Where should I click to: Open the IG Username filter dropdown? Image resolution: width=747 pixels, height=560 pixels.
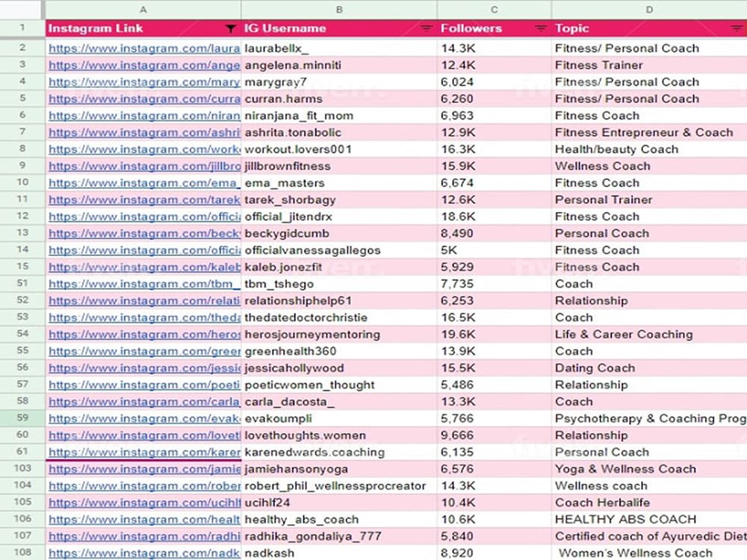pyautogui.click(x=427, y=28)
